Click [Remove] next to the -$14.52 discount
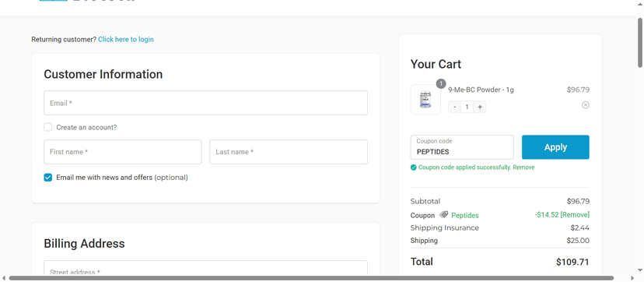 tap(575, 214)
